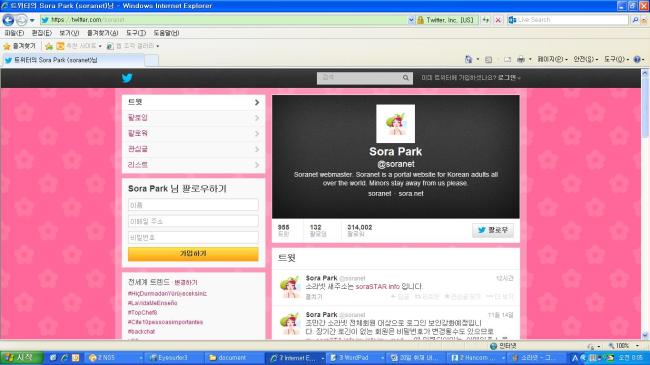
Task: Open the 도구(T) menu
Action: tap(136, 33)
